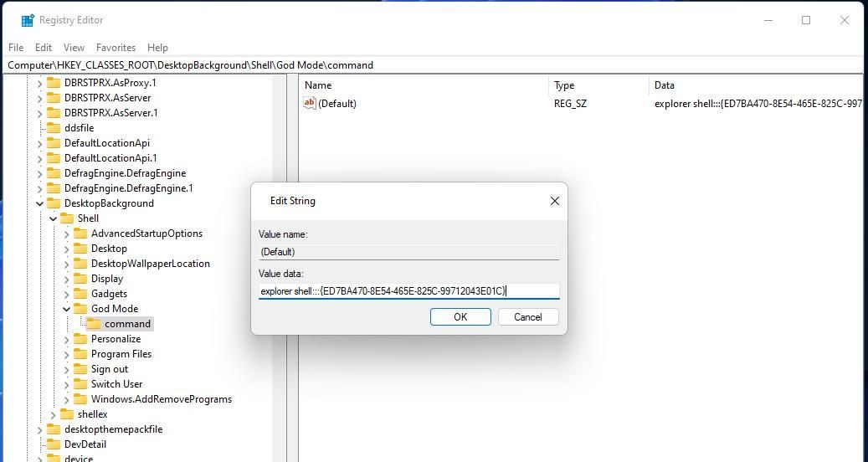Click the Value name field
Image resolution: width=868 pixels, height=462 pixels.
tap(409, 252)
